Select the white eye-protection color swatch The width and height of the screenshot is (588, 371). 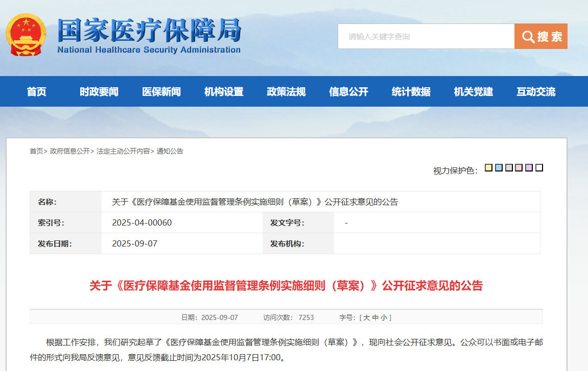539,168
